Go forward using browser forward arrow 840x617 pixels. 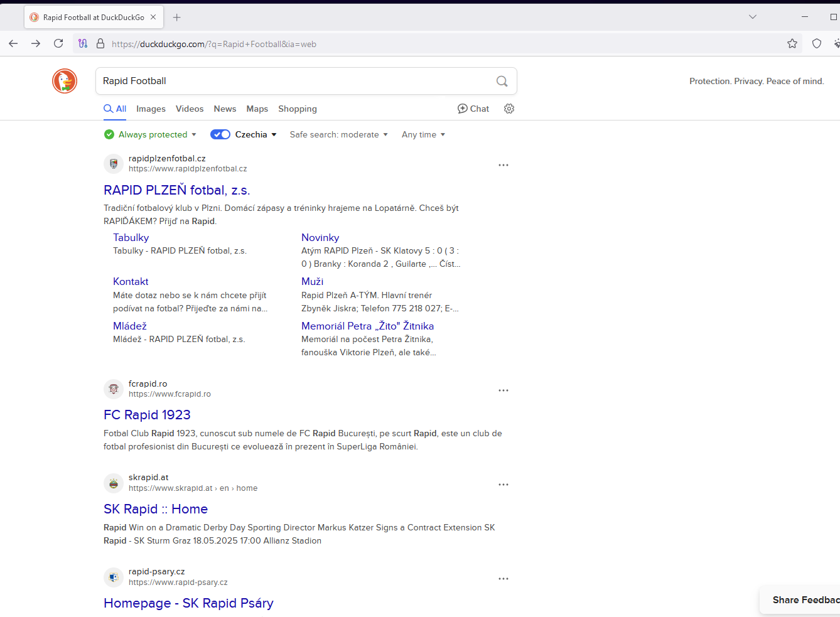coord(36,43)
